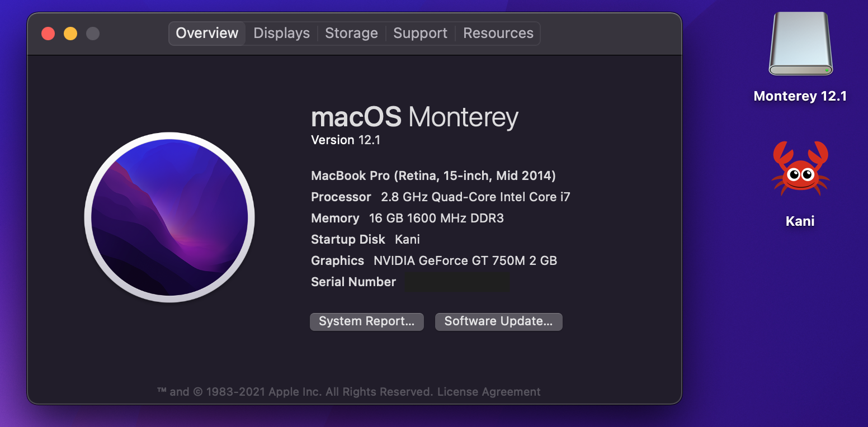Screen dimensions: 868x427
Task: Click the Version 12.1 text
Action: click(x=346, y=140)
